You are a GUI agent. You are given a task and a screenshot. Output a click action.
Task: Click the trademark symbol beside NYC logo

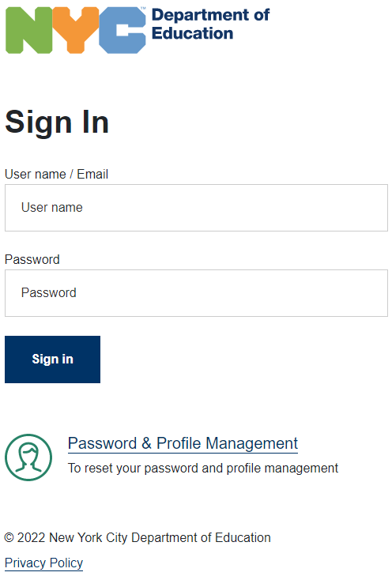pos(143,8)
